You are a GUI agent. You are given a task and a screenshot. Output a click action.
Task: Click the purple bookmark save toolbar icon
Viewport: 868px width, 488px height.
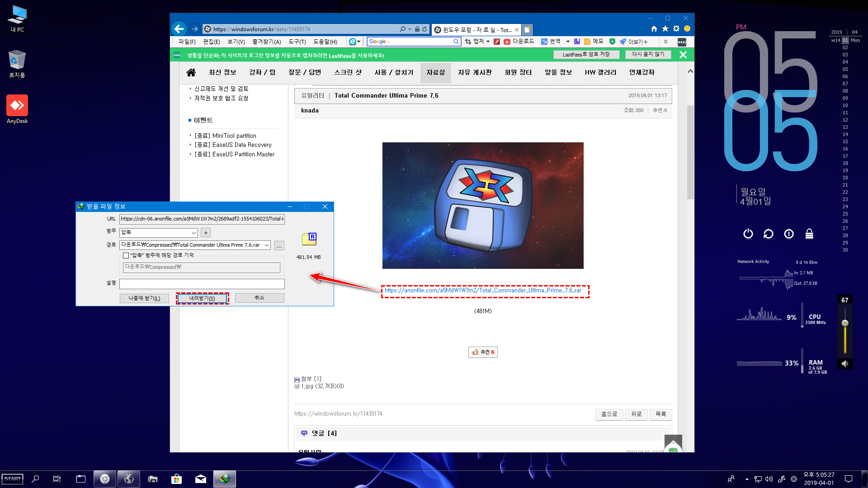[x=577, y=42]
